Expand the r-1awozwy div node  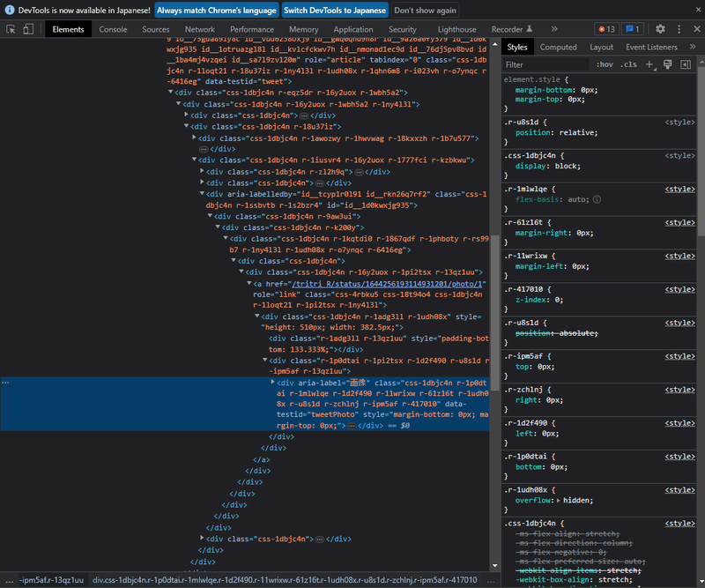point(194,138)
